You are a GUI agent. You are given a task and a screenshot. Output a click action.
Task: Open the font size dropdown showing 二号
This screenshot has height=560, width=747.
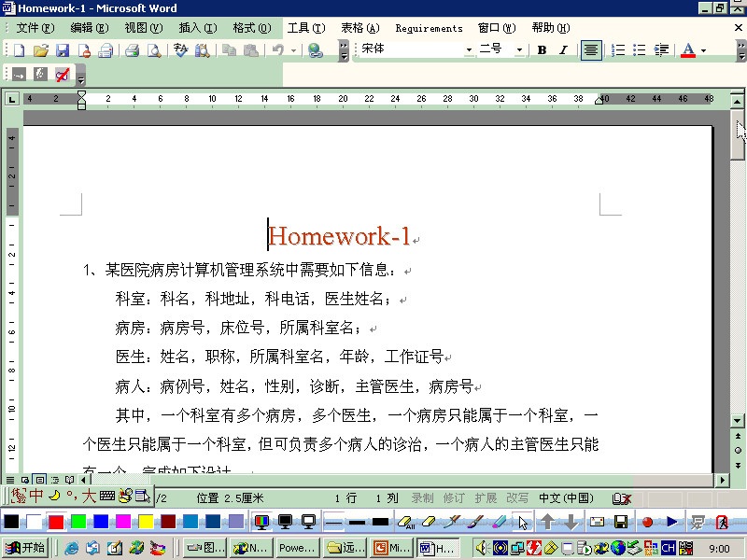519,50
